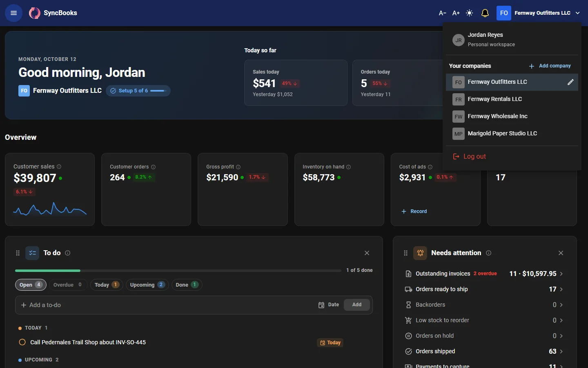Collapse the Fernway Outfitters LLC company switcher
Screen dimensions: 588x368
click(x=539, y=13)
